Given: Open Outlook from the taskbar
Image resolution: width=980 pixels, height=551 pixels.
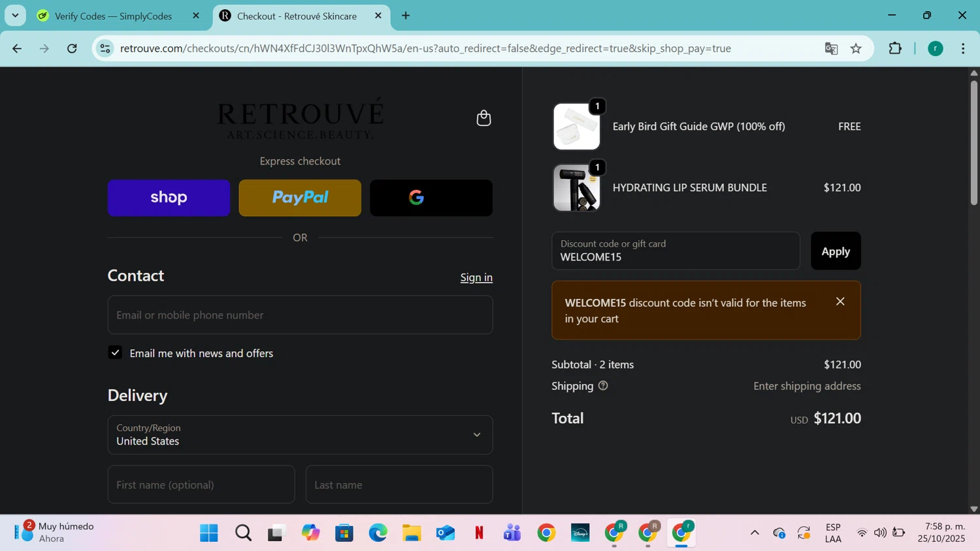Looking at the screenshot, I should [x=446, y=533].
